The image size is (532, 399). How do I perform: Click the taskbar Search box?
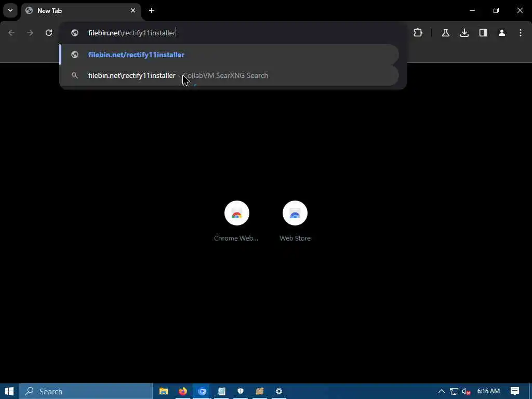point(86,391)
